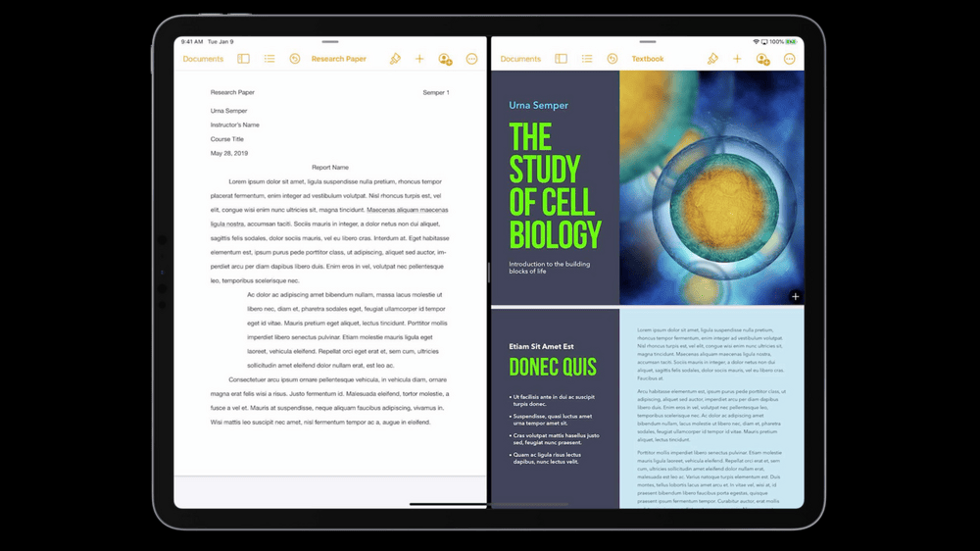This screenshot has height=551, width=980.
Task: Click Collaborate icon in the Textbook window
Action: (x=762, y=59)
